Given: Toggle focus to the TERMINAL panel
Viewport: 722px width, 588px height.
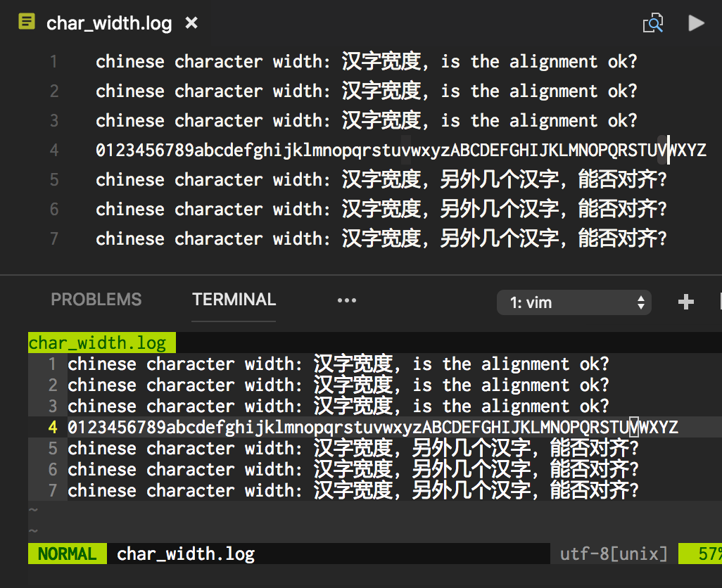Looking at the screenshot, I should tap(233, 299).
